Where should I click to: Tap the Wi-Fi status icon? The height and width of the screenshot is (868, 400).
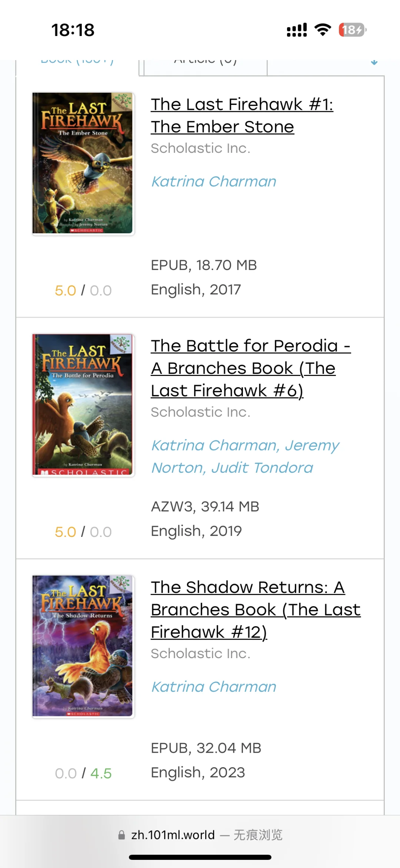[323, 30]
